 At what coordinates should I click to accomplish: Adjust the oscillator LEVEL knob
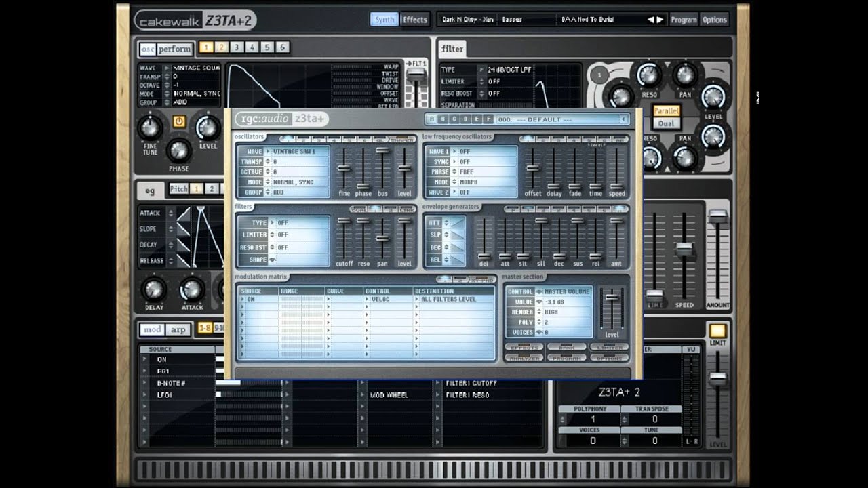[x=208, y=127]
